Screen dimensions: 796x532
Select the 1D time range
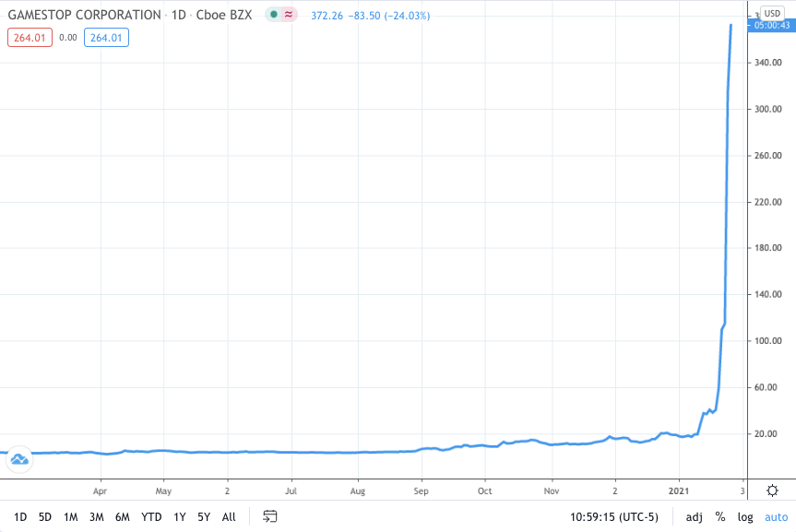coord(20,517)
